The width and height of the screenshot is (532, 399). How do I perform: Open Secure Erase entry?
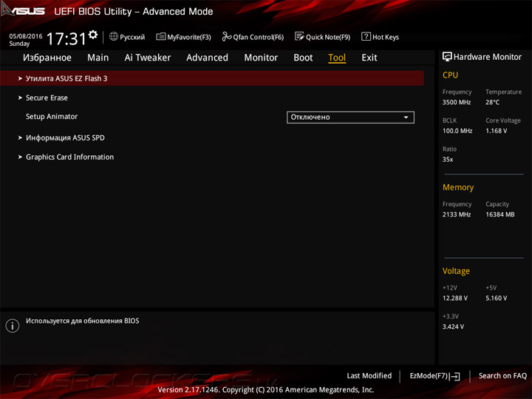(x=47, y=98)
